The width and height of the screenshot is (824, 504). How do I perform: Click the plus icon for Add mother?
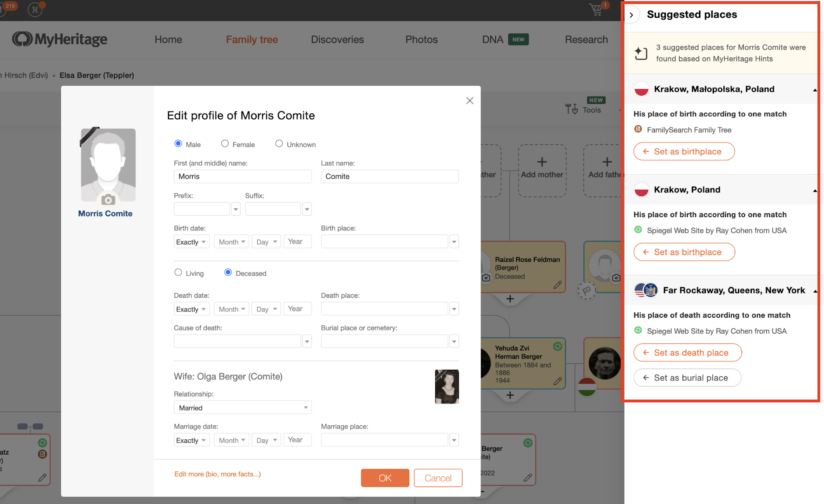[542, 162]
